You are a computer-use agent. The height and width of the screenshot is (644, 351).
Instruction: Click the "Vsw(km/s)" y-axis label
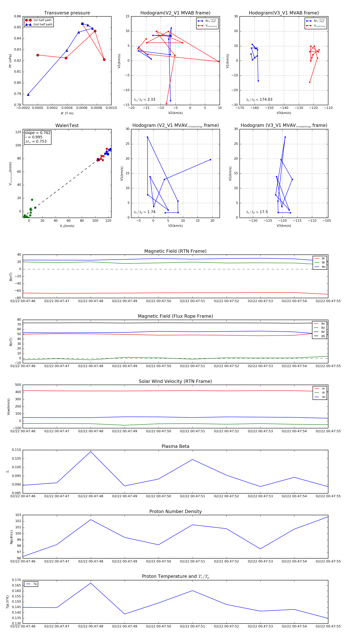9,407
